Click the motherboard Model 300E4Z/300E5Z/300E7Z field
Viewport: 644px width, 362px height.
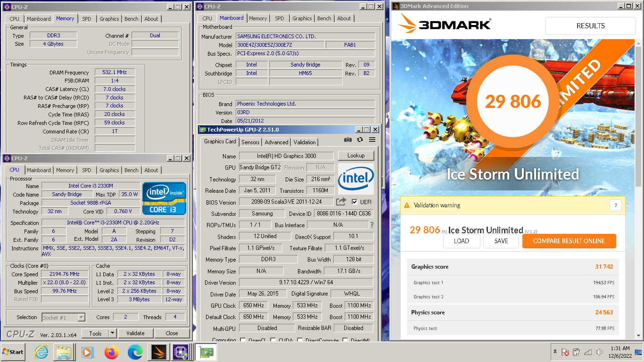[280, 45]
